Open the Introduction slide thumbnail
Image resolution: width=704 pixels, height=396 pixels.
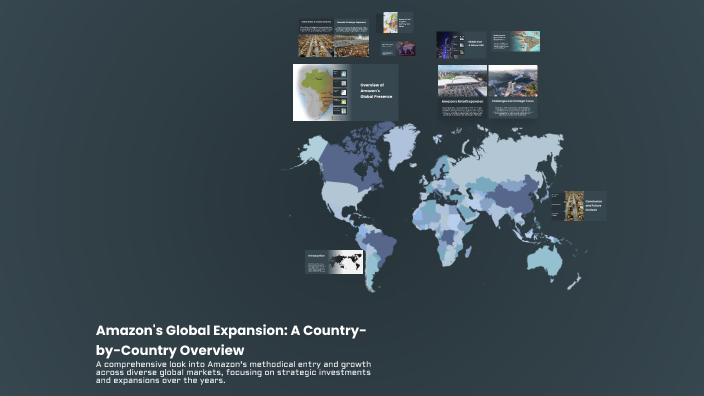click(x=334, y=262)
